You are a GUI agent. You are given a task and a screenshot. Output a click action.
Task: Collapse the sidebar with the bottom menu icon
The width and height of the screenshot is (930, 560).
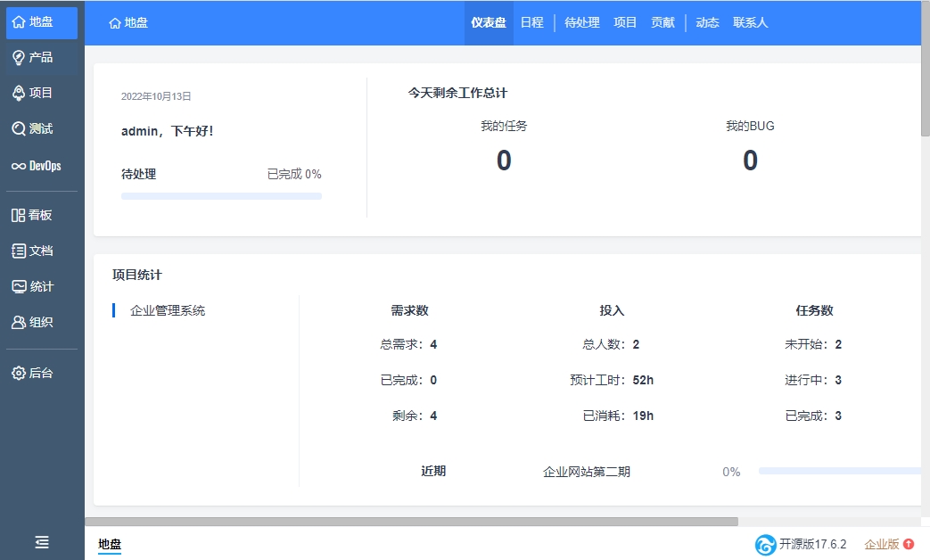[x=42, y=542]
